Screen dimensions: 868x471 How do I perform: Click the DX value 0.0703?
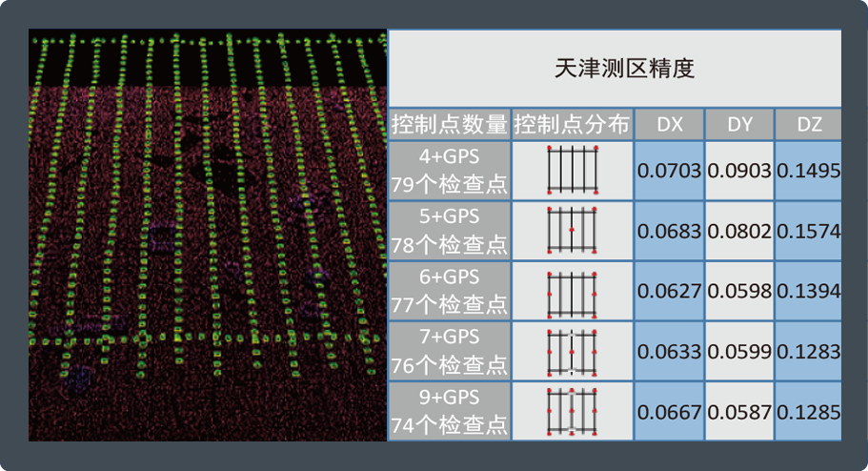pyautogui.click(x=669, y=172)
